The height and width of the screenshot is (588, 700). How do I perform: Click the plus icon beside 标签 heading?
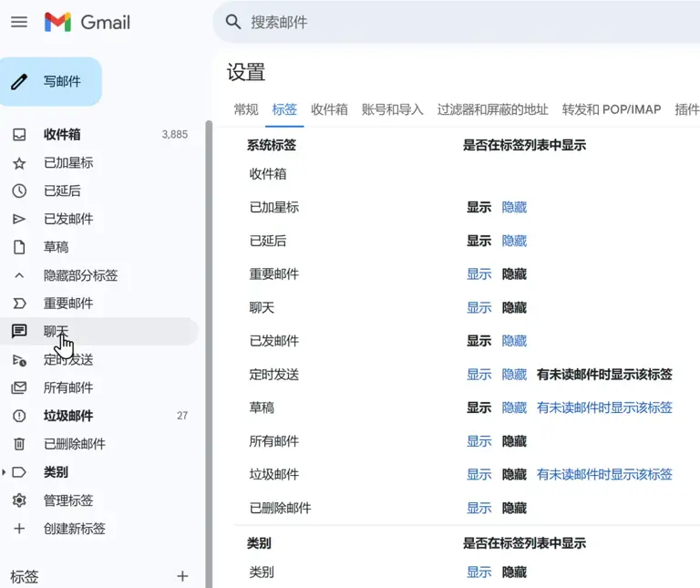[x=182, y=576]
